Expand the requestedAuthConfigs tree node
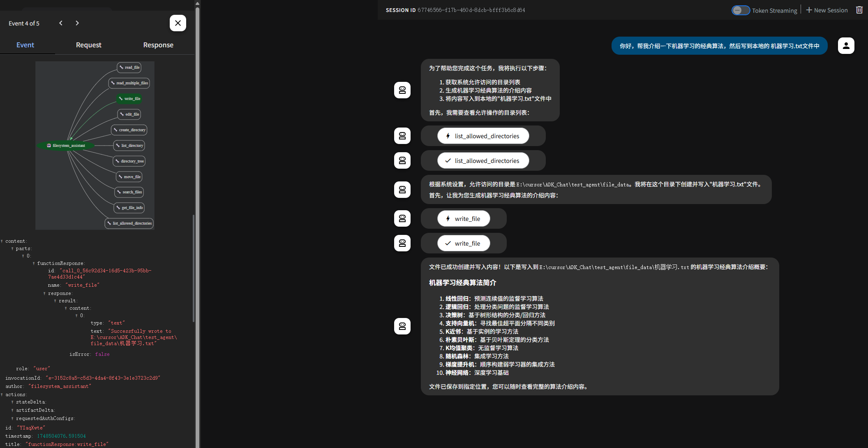The width and height of the screenshot is (868, 448). [x=12, y=418]
